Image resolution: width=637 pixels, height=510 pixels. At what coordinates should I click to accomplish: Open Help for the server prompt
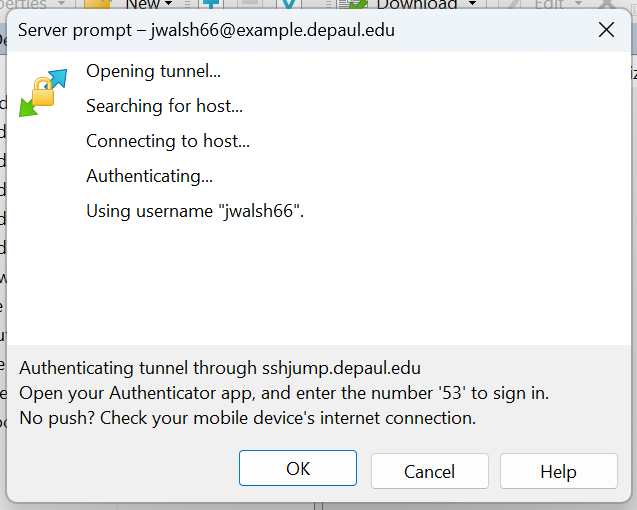pos(558,471)
